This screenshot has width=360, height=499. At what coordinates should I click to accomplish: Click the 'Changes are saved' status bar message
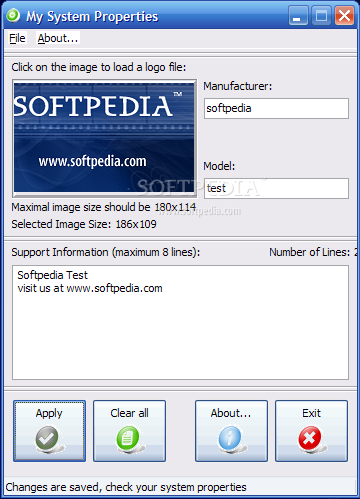coord(126,487)
